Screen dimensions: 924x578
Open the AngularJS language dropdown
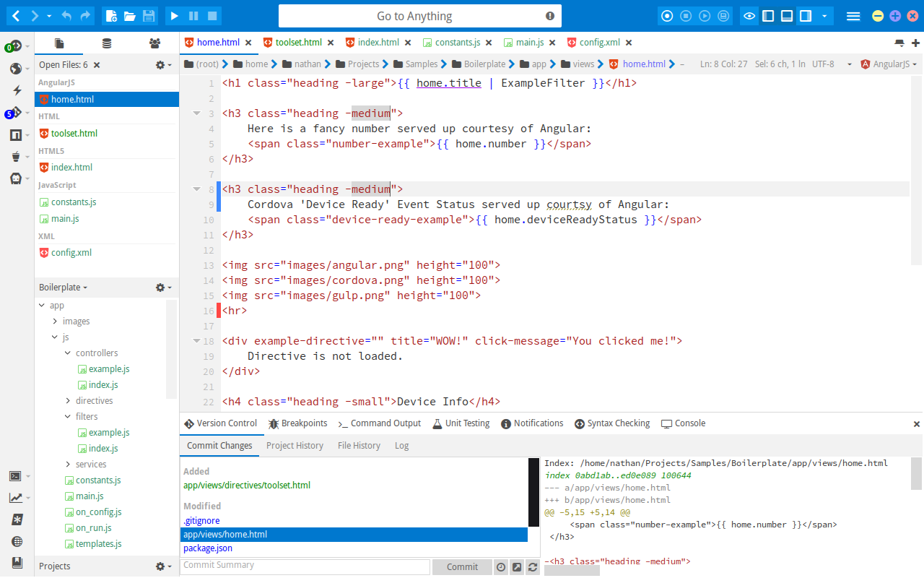pyautogui.click(x=887, y=64)
